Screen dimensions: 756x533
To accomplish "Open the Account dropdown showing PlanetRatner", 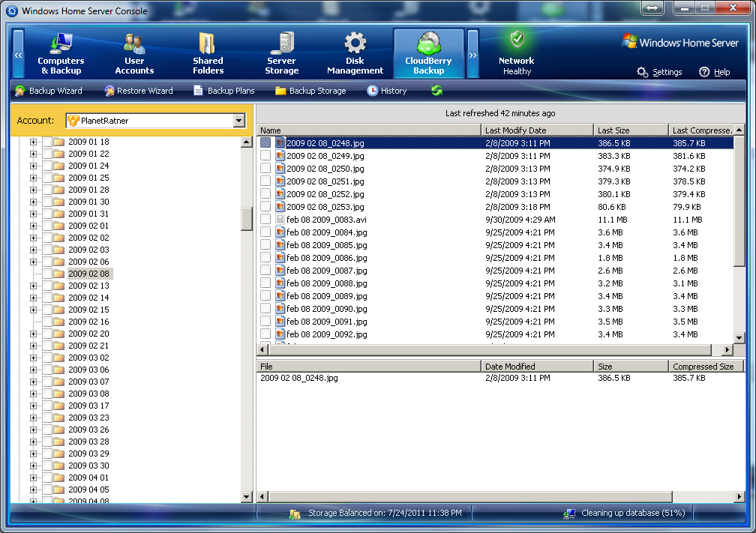I will (239, 120).
